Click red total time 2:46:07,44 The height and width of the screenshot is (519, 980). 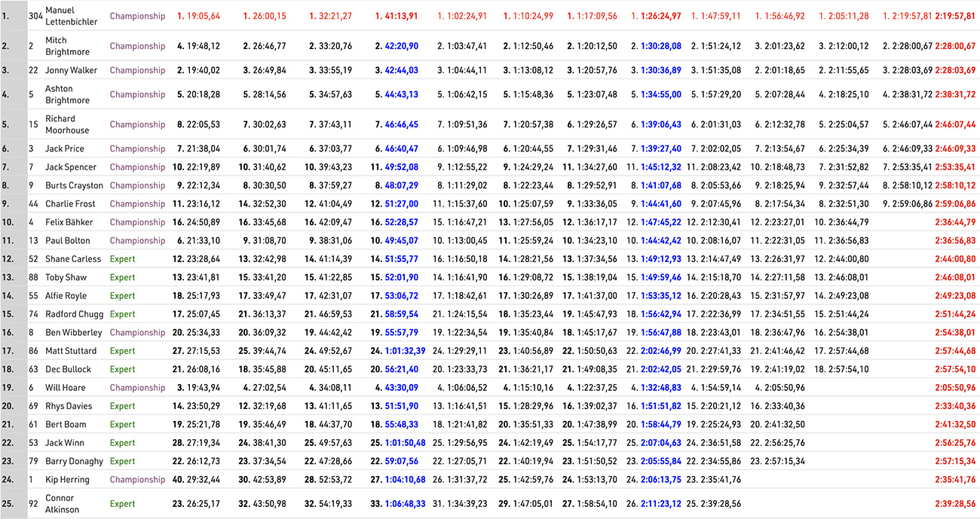coord(954,125)
